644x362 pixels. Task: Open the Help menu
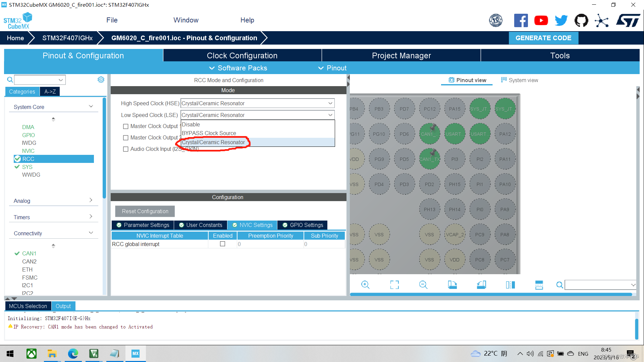click(247, 20)
